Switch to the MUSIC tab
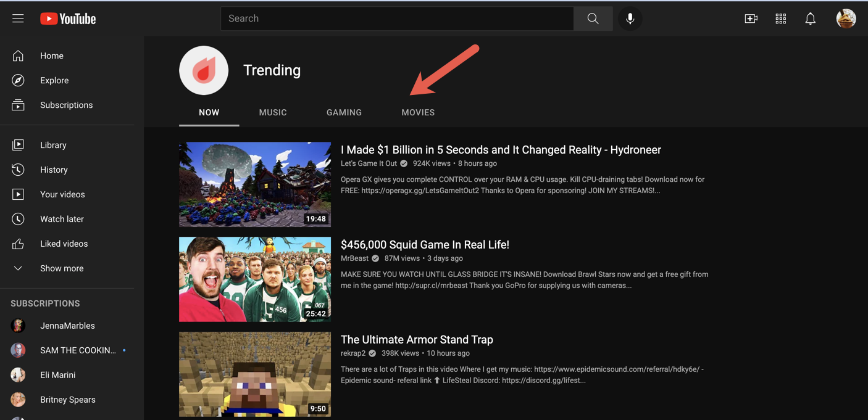Image resolution: width=868 pixels, height=420 pixels. [x=273, y=112]
